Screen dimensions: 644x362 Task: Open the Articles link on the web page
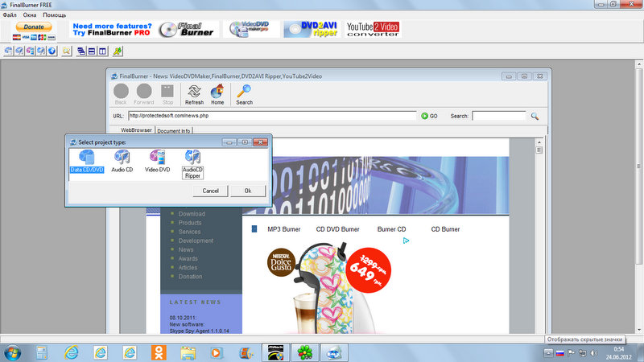click(188, 268)
